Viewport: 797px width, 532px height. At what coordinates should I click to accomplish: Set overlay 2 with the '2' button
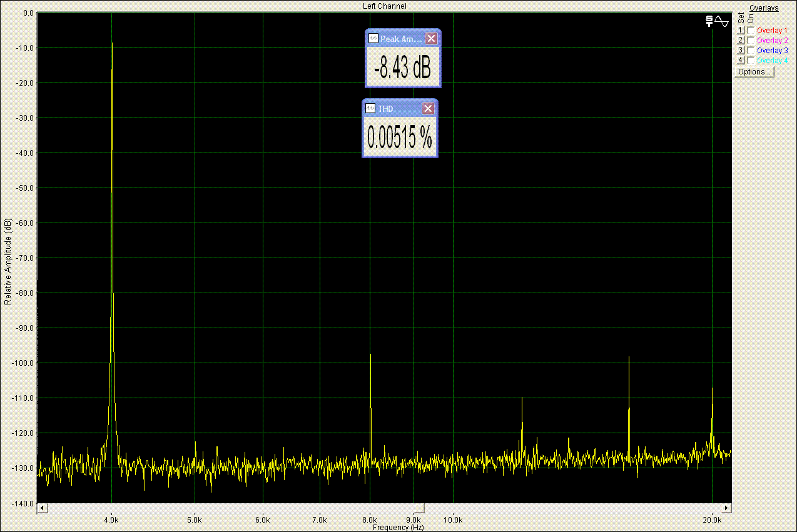pyautogui.click(x=741, y=41)
